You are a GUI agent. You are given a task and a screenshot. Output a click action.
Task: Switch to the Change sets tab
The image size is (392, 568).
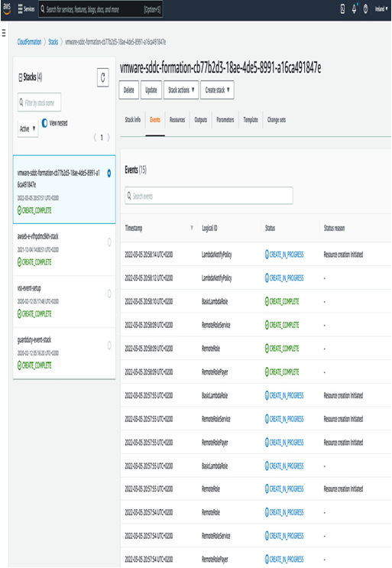pos(276,119)
